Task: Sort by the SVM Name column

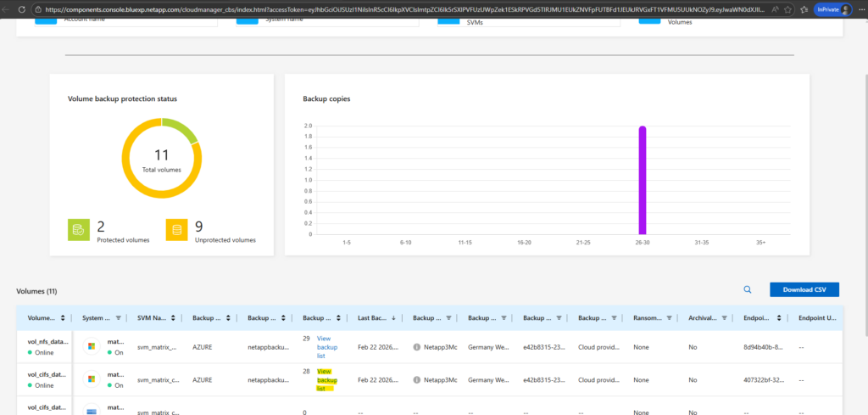Action: click(173, 318)
